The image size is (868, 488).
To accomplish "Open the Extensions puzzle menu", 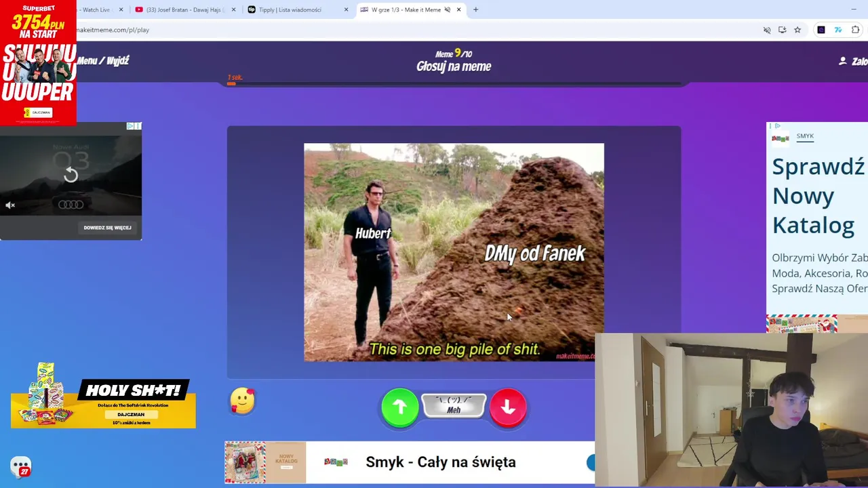I will [x=856, y=30].
